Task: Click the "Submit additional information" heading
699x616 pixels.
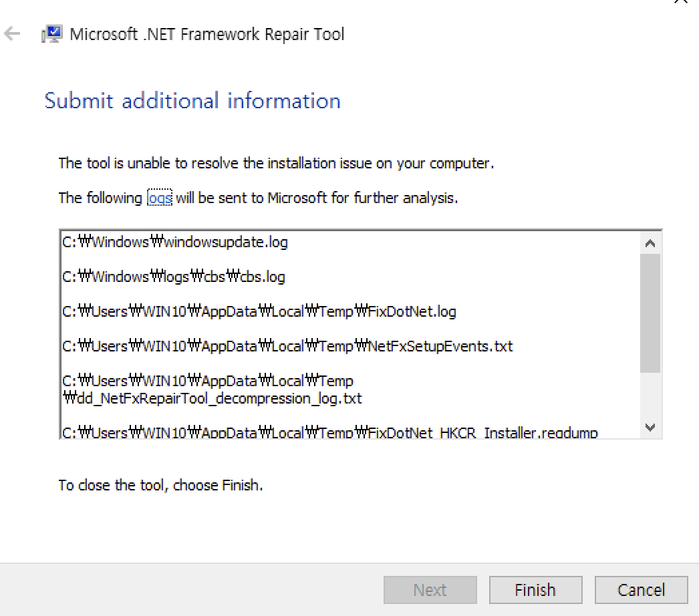Action: (192, 101)
